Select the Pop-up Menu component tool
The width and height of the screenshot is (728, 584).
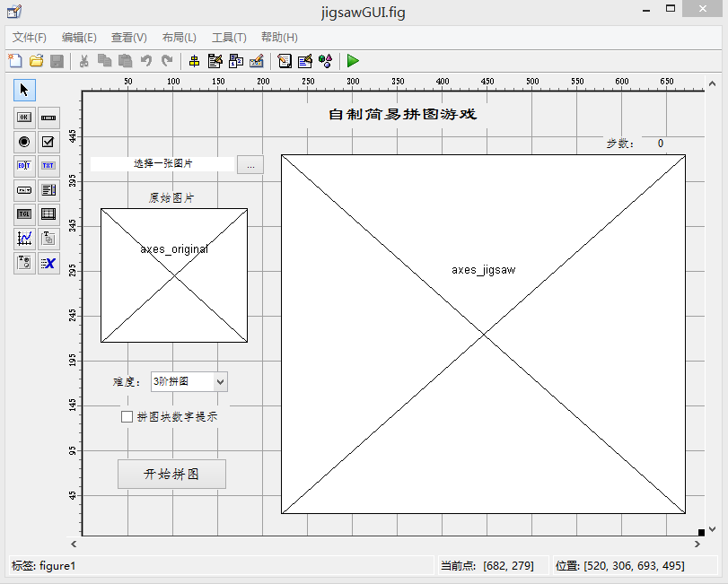(x=24, y=189)
